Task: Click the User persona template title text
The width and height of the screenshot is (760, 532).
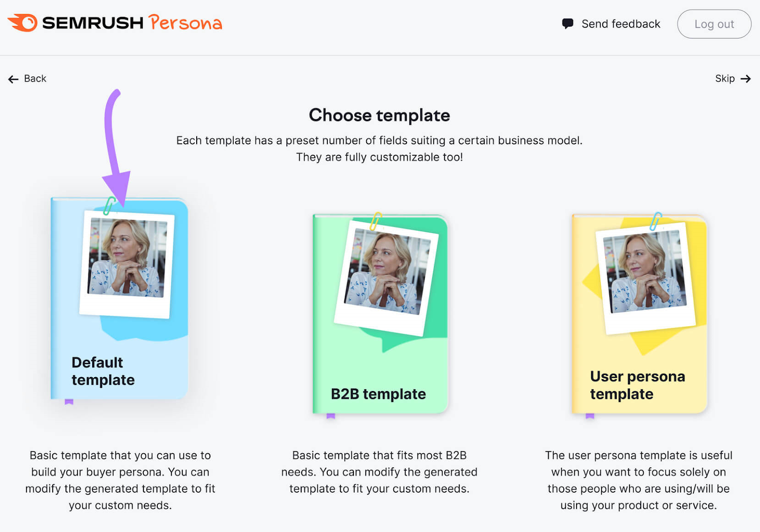Action: pyautogui.click(x=637, y=385)
